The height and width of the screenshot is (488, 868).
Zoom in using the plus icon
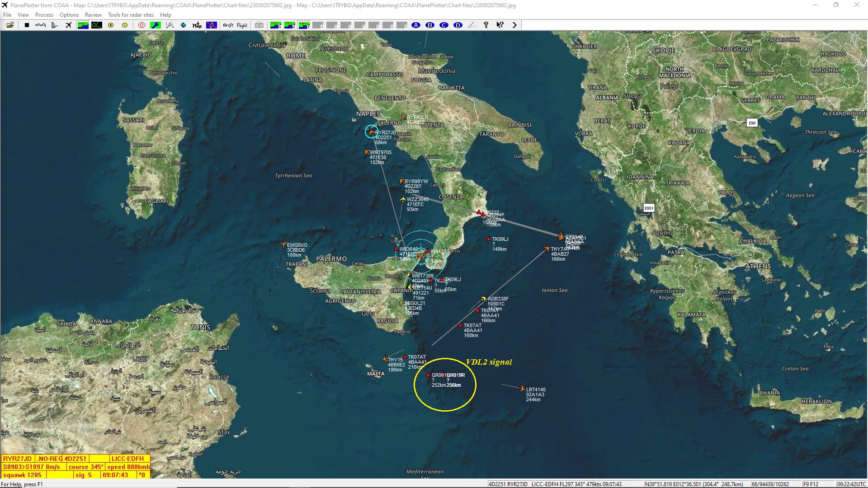coord(110,25)
